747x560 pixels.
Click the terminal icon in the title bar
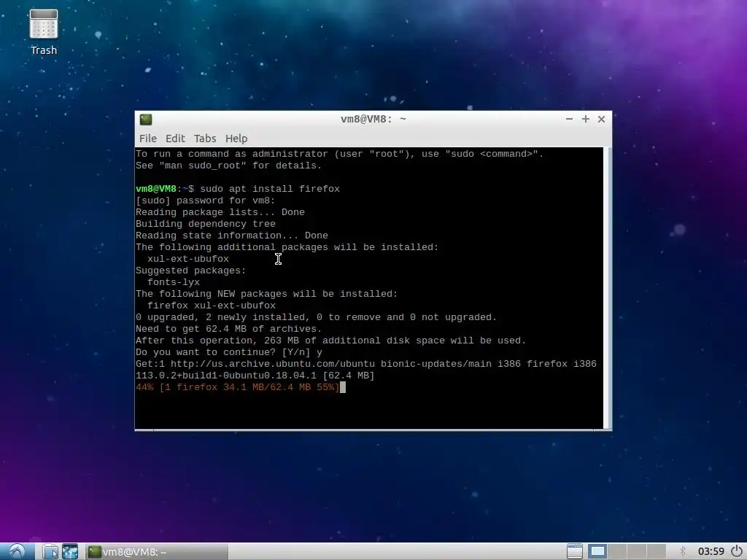click(x=146, y=119)
